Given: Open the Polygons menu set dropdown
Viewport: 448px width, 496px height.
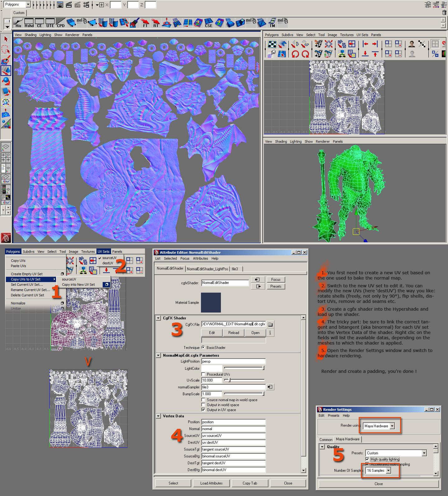Looking at the screenshot, I should [x=28, y=4].
